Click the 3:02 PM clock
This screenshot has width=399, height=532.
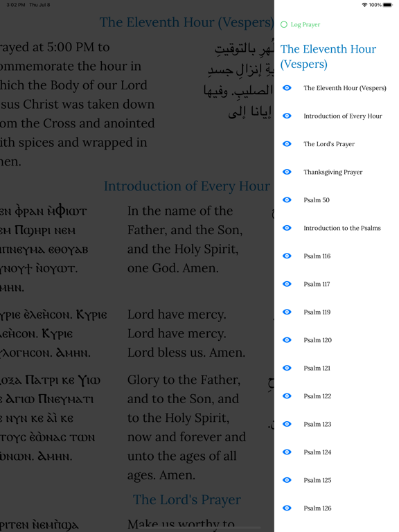point(16,5)
